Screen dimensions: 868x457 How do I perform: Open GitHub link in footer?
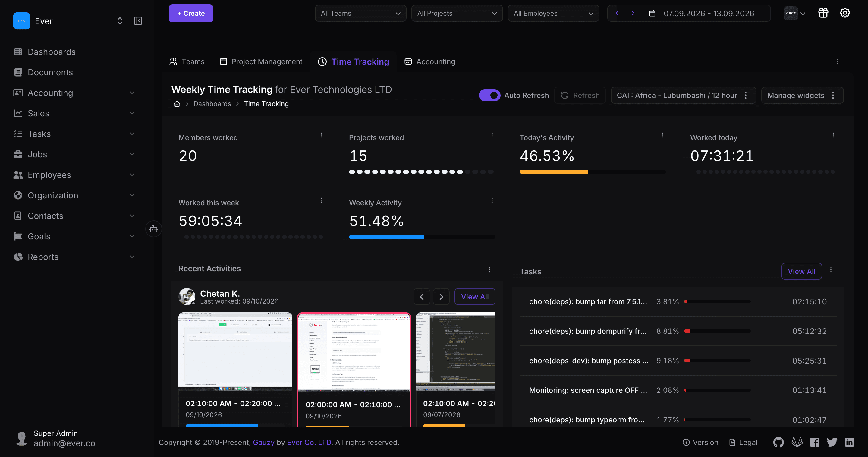[778, 443]
